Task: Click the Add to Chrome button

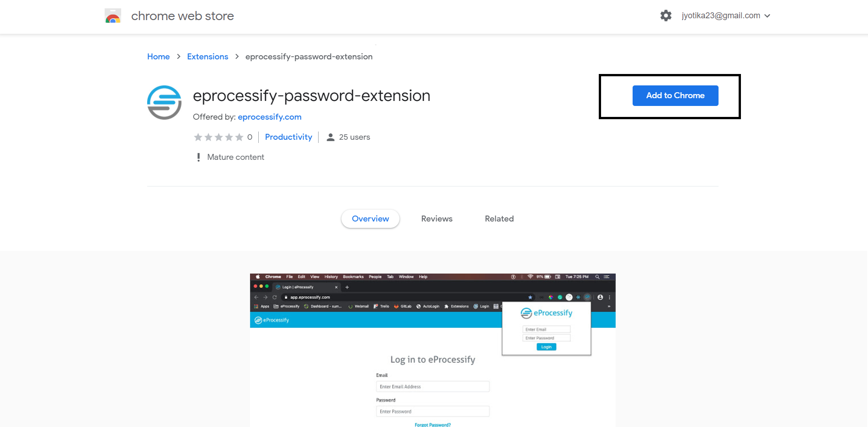Action: click(x=675, y=95)
